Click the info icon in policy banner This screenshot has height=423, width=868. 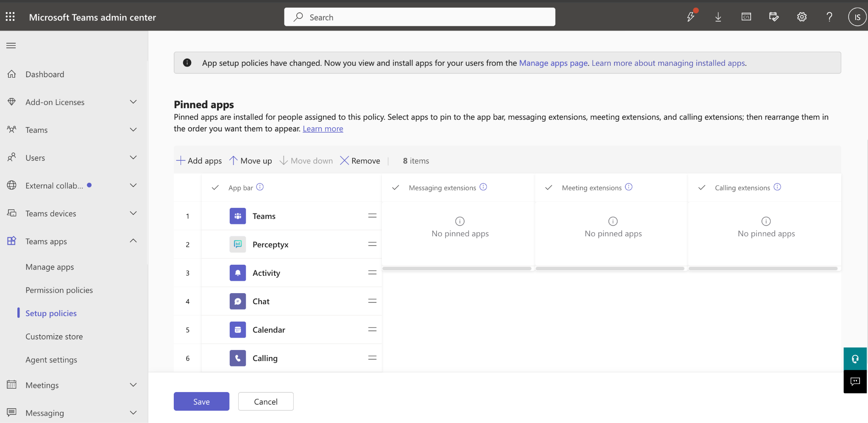pos(187,63)
